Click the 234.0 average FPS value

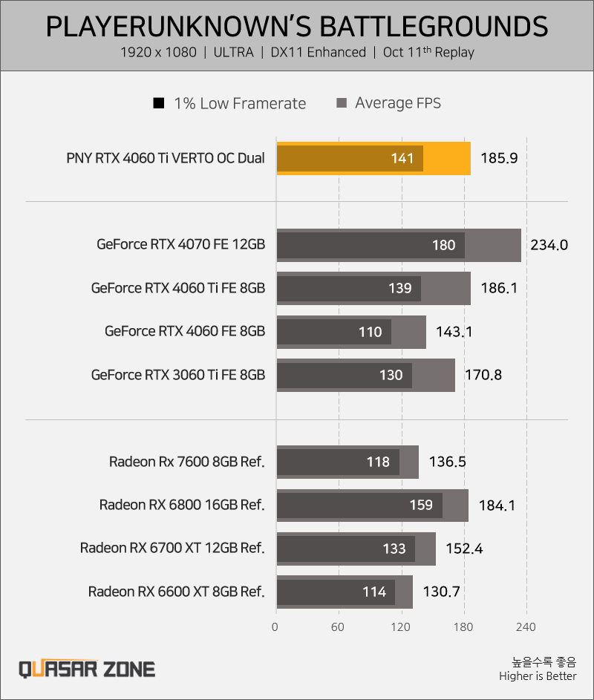point(549,245)
